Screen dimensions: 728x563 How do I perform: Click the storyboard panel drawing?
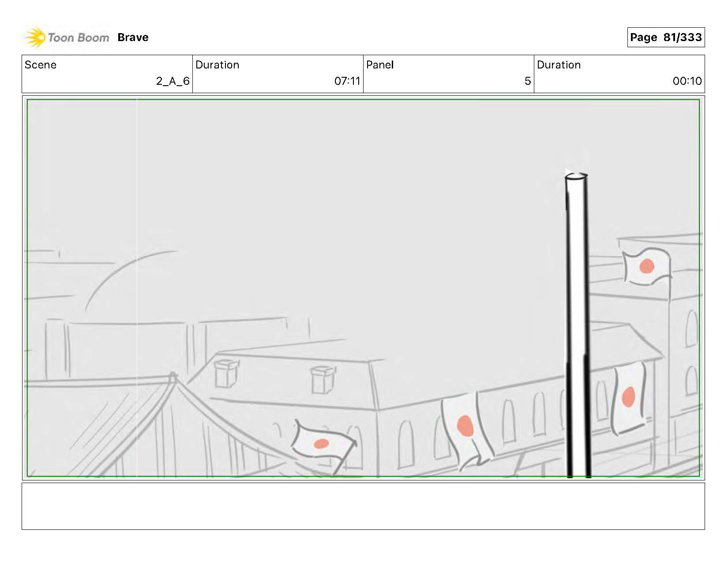(x=363, y=288)
